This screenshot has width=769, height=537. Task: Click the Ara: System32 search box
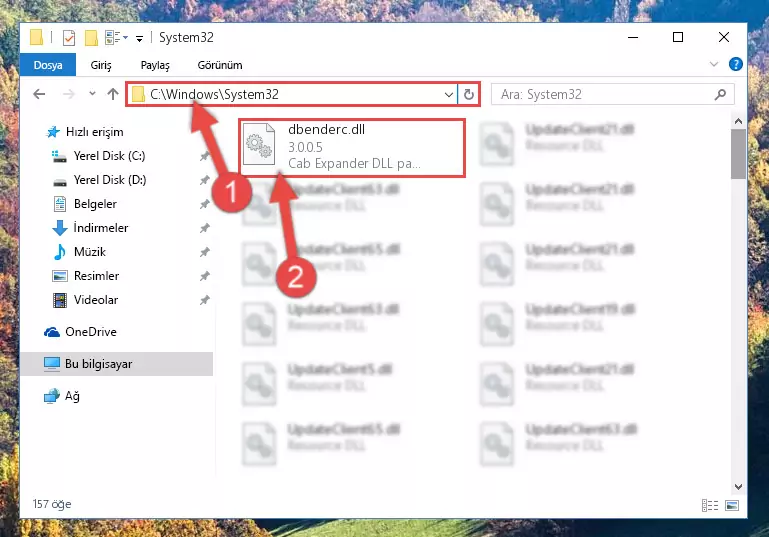613,94
